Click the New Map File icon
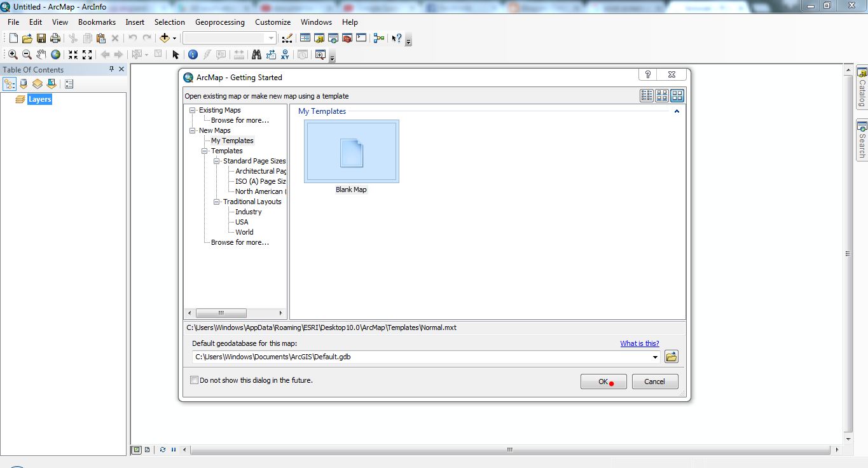868x468 pixels. tap(13, 38)
